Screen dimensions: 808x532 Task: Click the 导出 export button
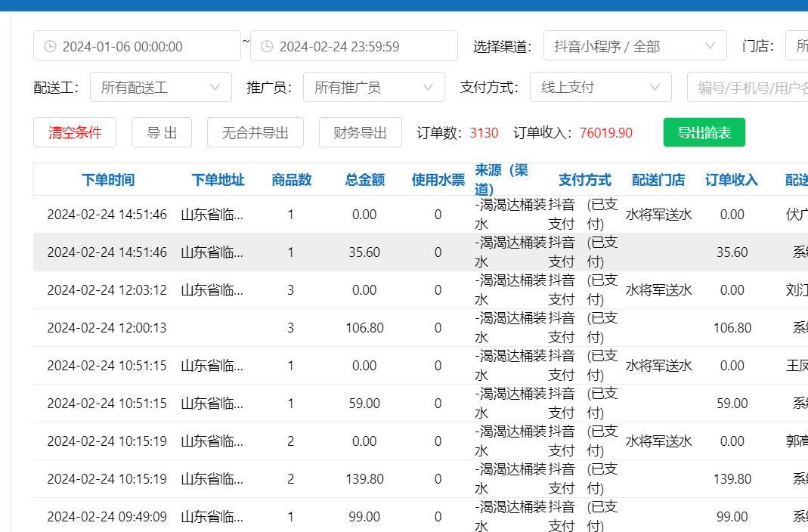coord(162,132)
